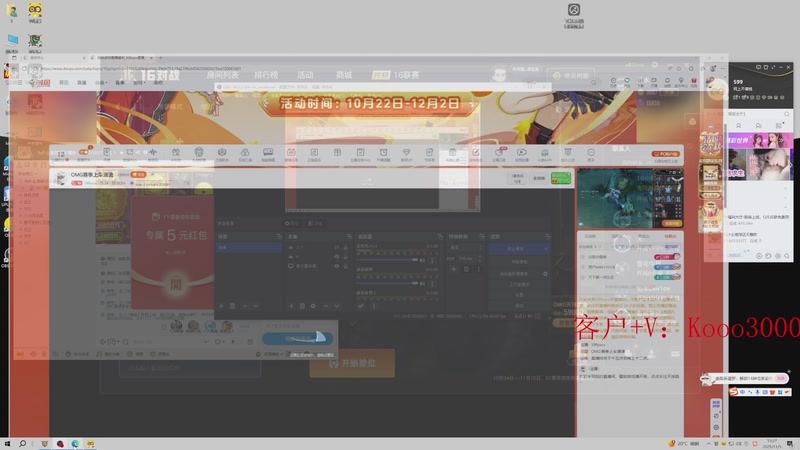Click OBS stop streaming button

coord(515,249)
